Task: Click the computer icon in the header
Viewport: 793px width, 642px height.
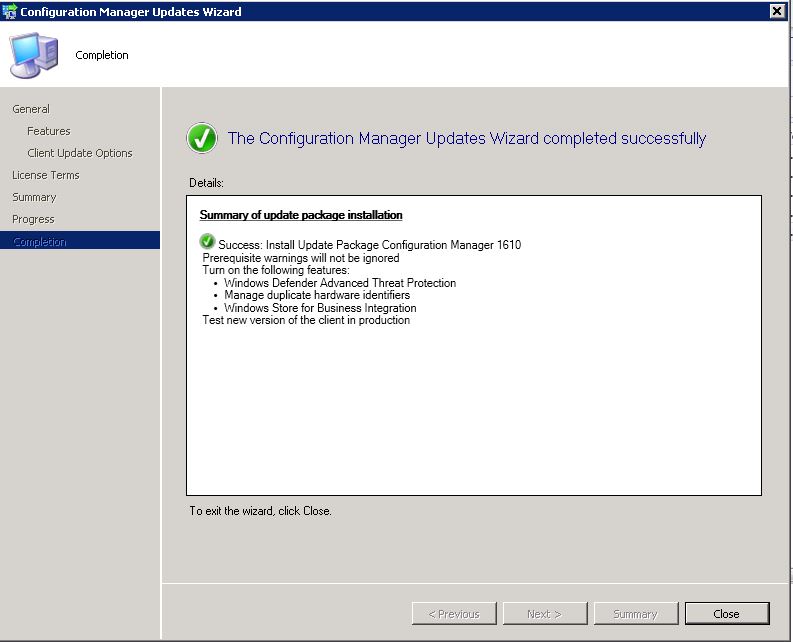Action: (33, 55)
